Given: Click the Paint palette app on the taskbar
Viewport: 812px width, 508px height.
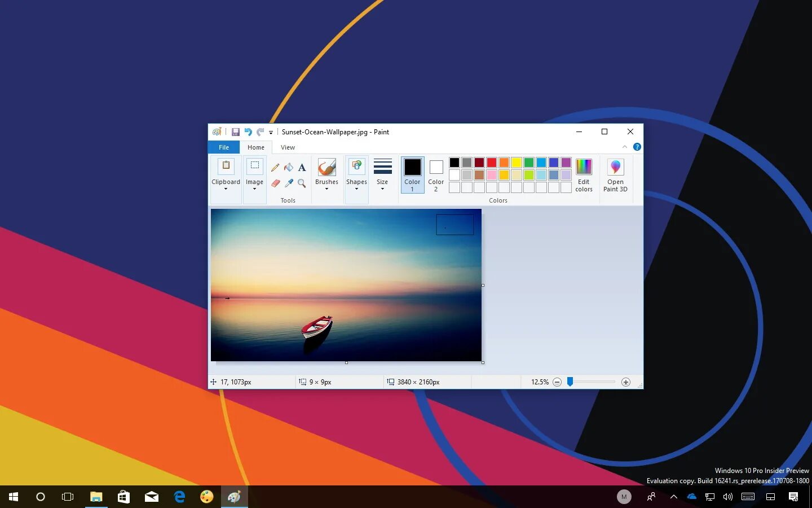Looking at the screenshot, I should [207, 497].
